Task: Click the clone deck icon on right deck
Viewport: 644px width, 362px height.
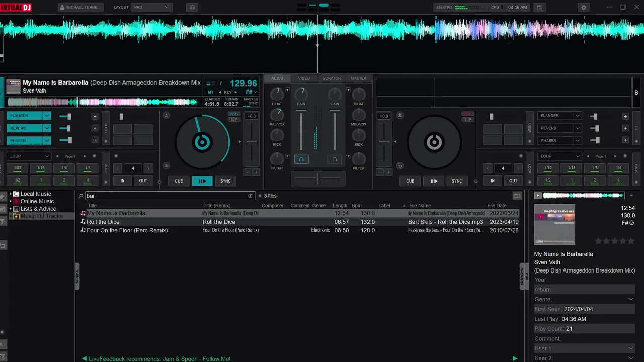Action: pos(400,166)
